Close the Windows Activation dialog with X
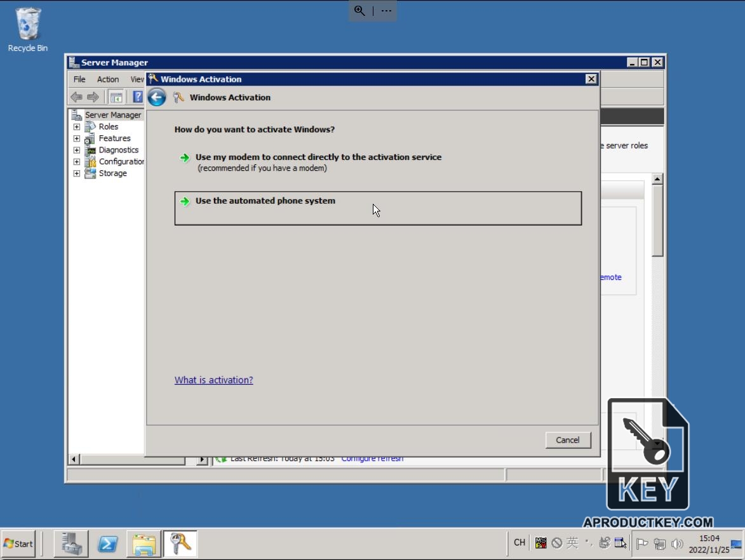 click(x=591, y=79)
